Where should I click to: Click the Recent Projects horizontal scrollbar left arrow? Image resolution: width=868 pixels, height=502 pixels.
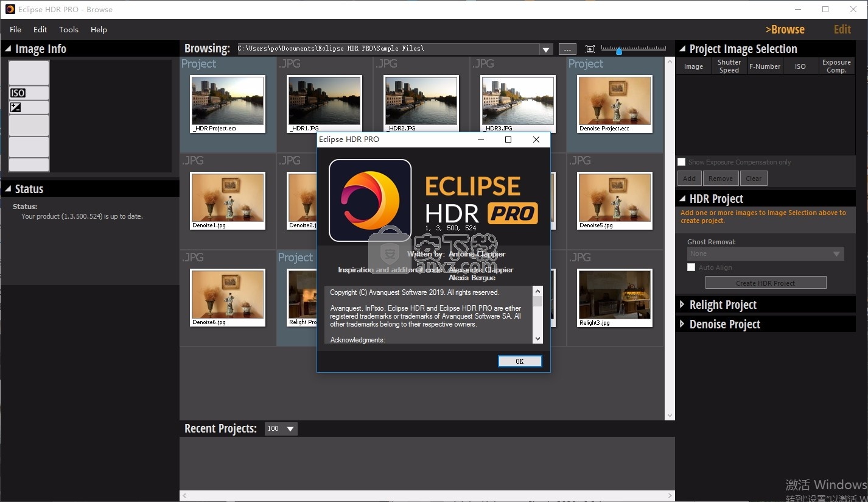[x=184, y=496]
